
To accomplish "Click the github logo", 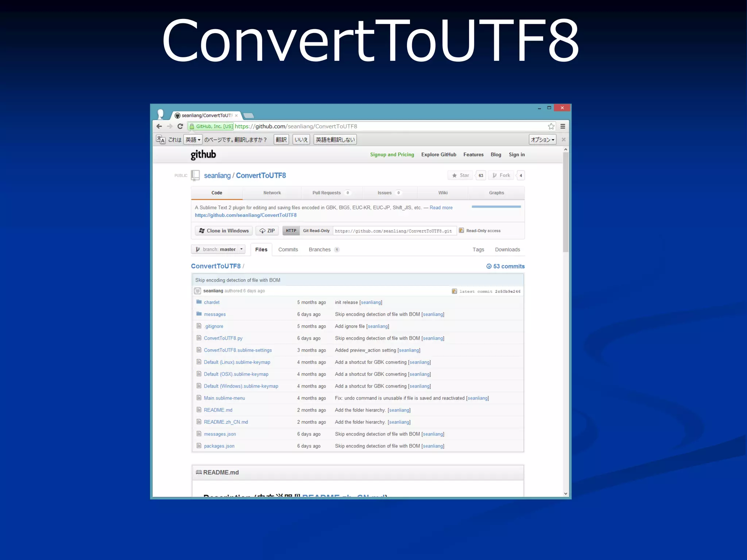I will click(203, 155).
